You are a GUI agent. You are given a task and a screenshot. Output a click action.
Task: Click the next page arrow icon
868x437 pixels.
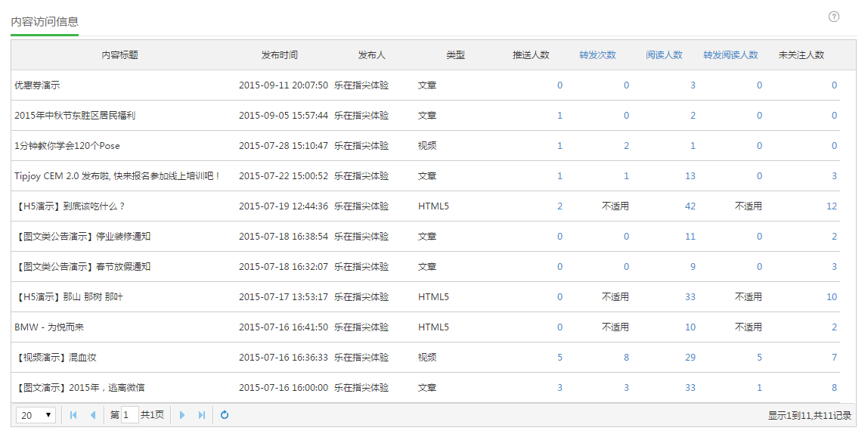coord(181,415)
